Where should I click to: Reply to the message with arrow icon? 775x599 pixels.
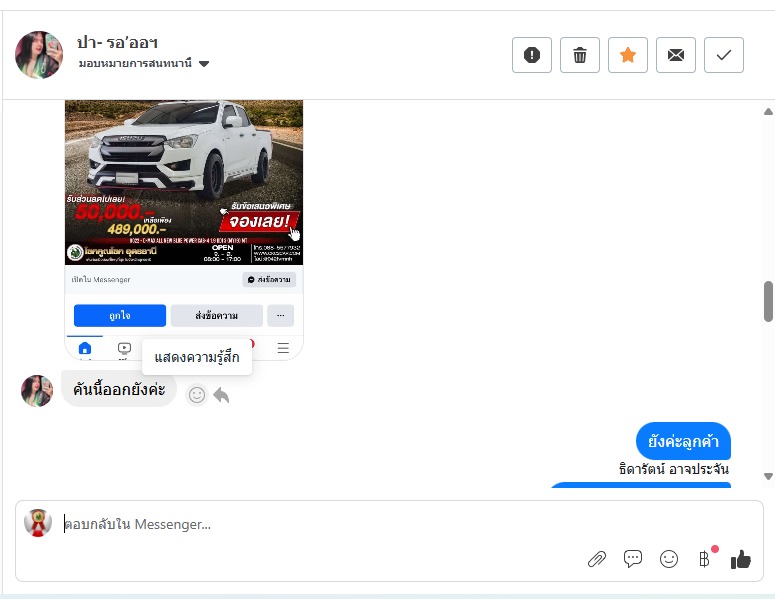221,395
